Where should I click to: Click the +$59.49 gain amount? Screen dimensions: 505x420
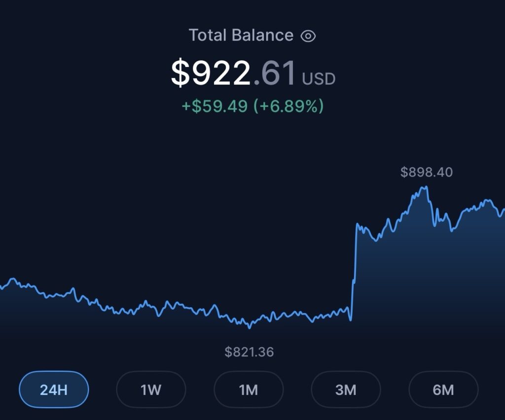(215, 105)
